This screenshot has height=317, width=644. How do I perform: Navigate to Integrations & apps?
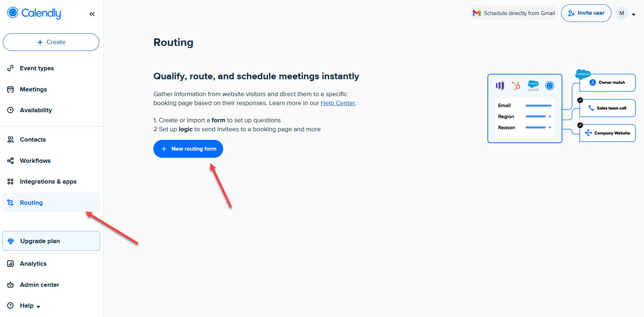tap(48, 181)
